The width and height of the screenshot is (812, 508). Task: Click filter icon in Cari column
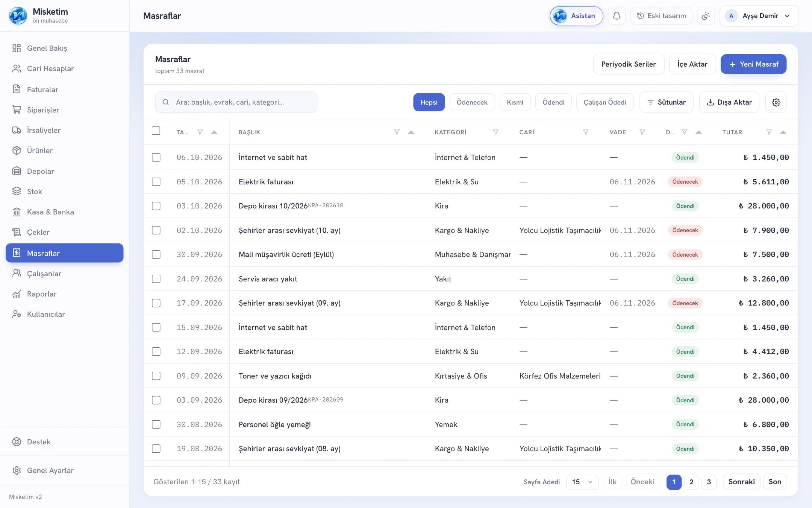pos(586,132)
